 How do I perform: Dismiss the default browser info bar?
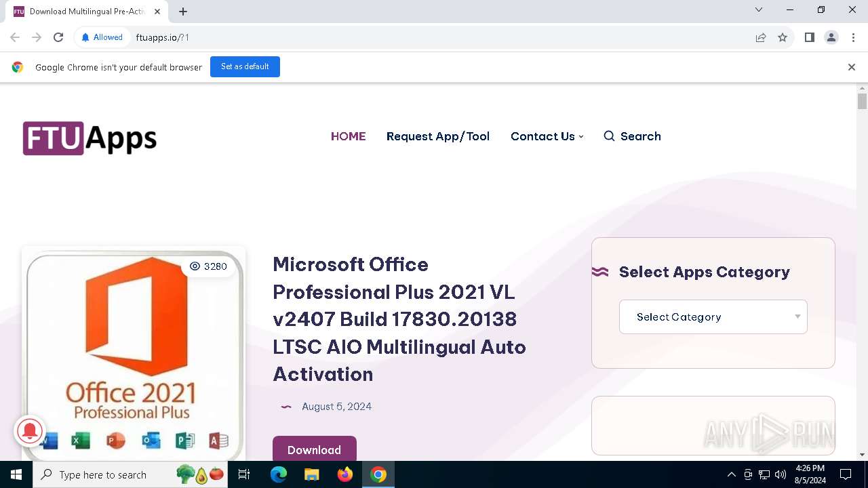(x=852, y=67)
